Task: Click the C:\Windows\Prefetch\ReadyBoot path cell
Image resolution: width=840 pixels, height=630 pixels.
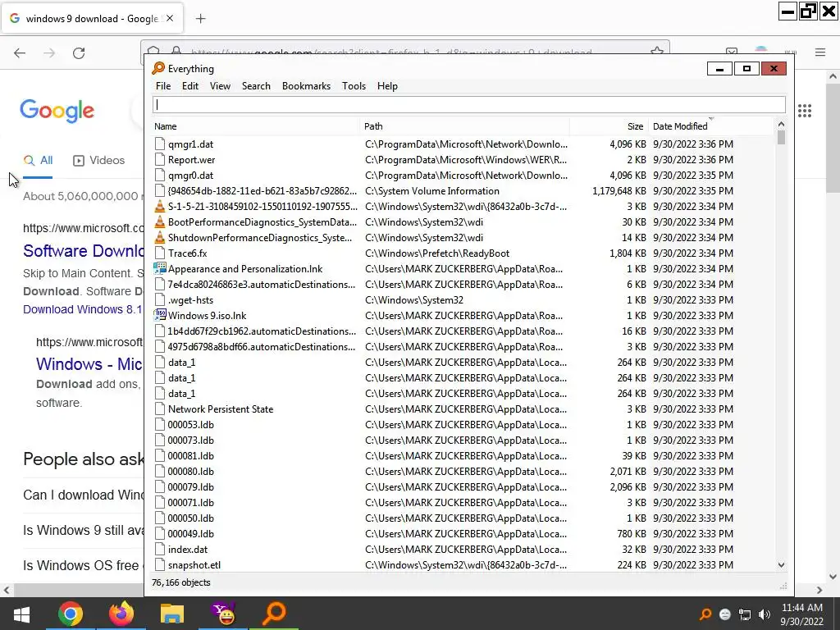Action: tap(437, 253)
